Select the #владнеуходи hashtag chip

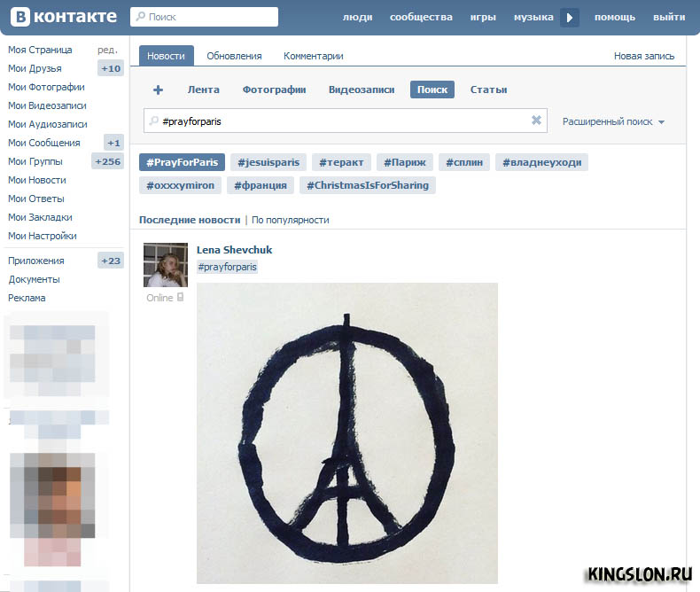(x=542, y=162)
